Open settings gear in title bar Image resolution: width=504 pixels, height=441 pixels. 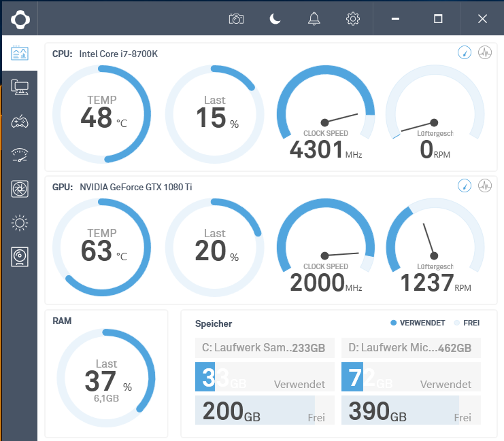click(353, 19)
